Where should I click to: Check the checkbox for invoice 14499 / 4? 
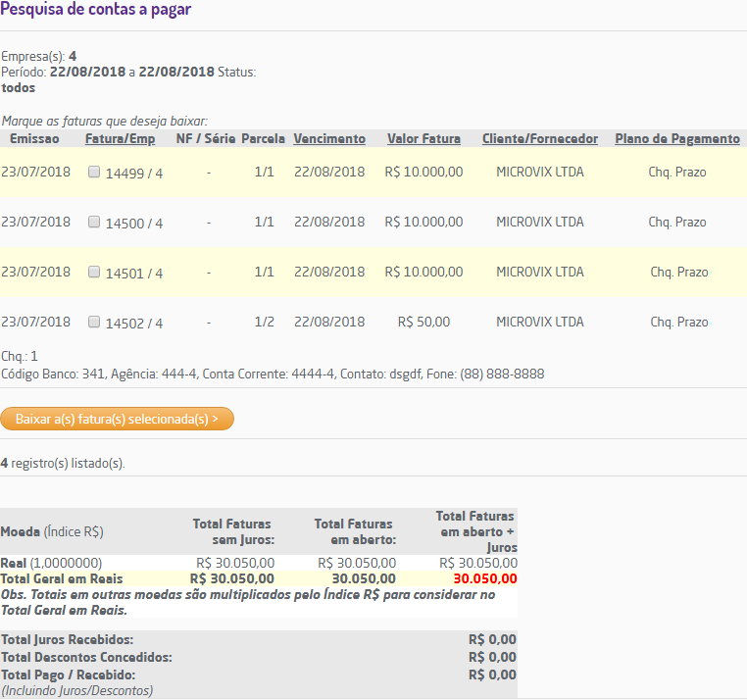pyautogui.click(x=94, y=172)
